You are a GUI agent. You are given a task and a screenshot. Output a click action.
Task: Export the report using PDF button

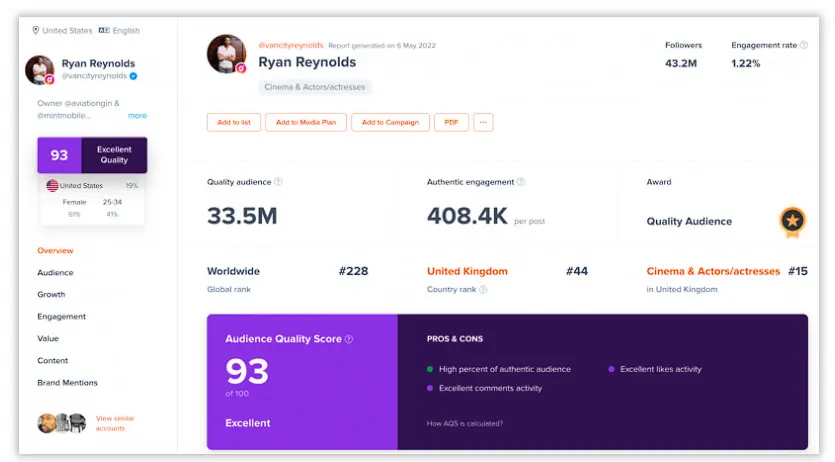pyautogui.click(x=451, y=122)
